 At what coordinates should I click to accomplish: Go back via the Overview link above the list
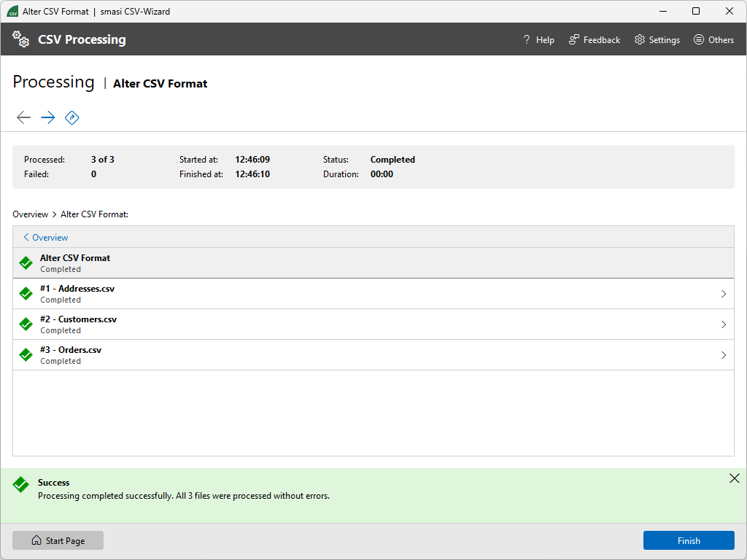coord(45,237)
